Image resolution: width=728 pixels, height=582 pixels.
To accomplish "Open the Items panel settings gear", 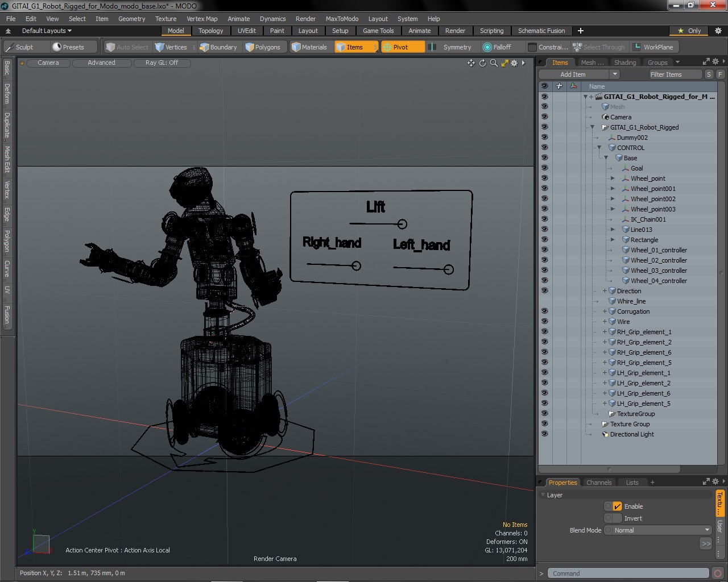I will click(715, 61).
